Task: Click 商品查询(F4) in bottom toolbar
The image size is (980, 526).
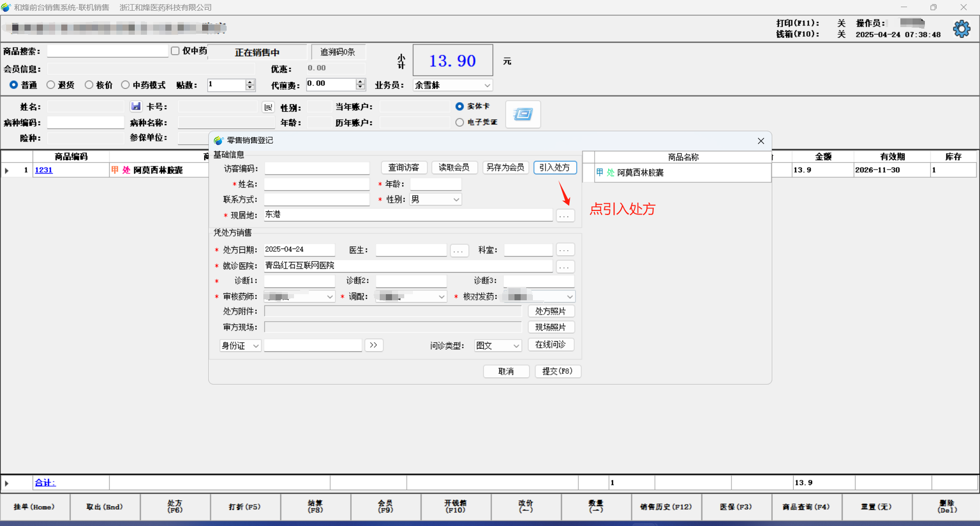Action: pyautogui.click(x=806, y=507)
